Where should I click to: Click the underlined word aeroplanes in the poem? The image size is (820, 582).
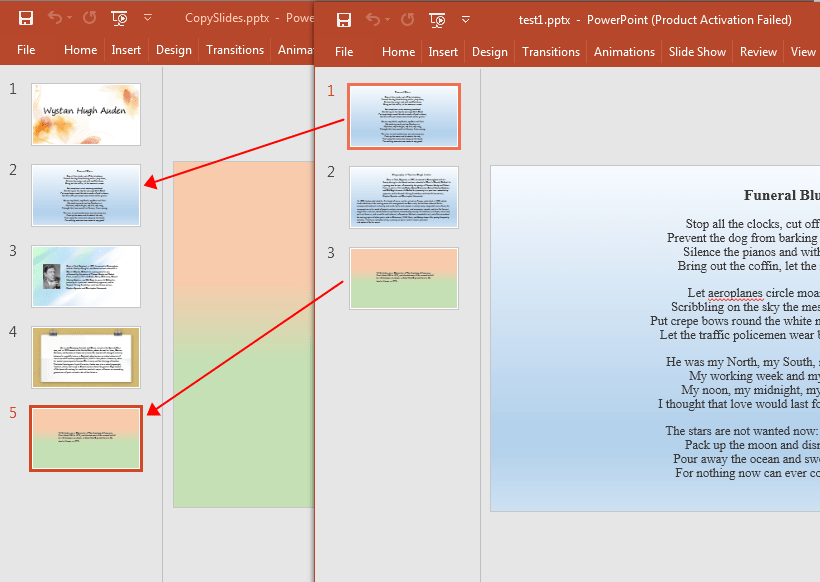tap(735, 293)
